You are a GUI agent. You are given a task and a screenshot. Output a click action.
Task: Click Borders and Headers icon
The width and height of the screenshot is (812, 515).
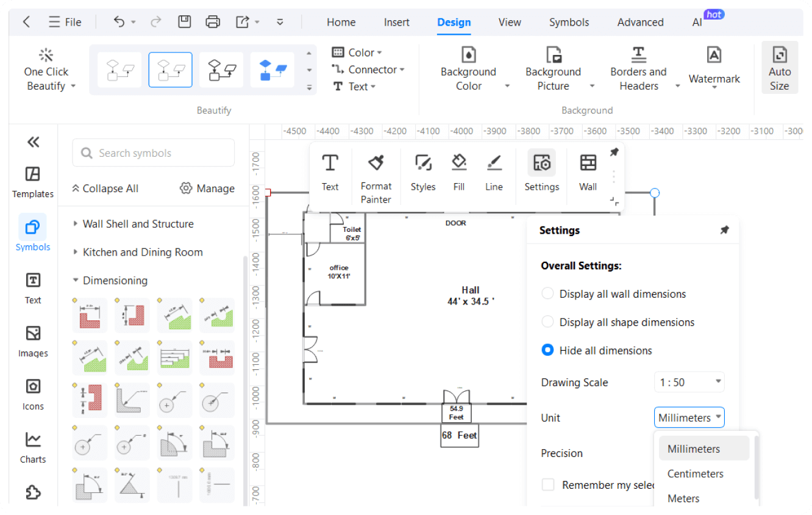tap(638, 54)
